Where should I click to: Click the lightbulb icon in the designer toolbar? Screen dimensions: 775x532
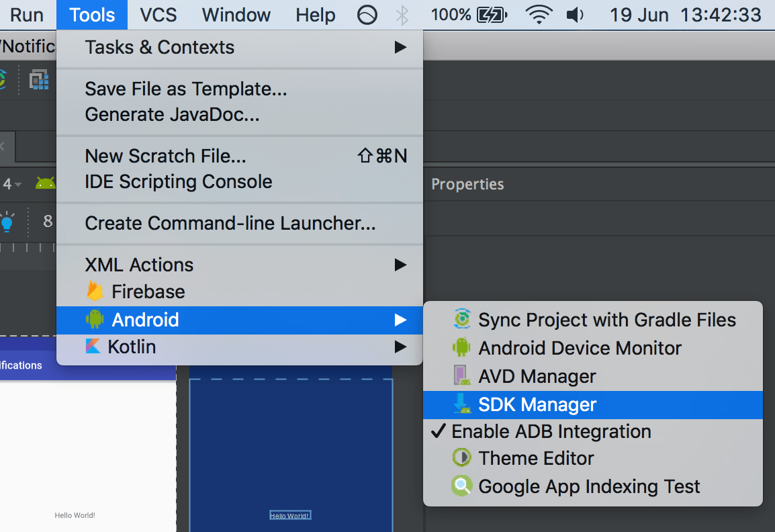click(7, 222)
